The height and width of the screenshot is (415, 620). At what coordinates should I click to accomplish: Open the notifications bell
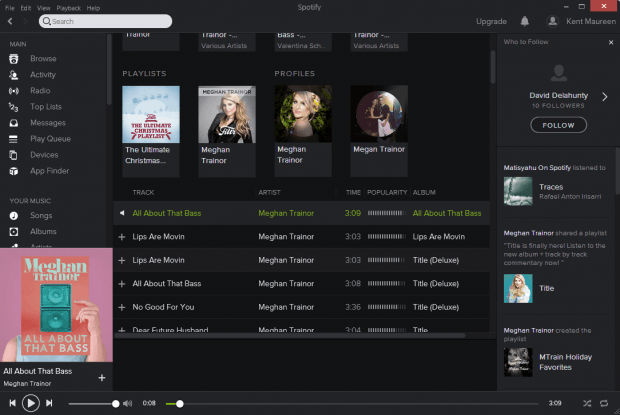(525, 21)
